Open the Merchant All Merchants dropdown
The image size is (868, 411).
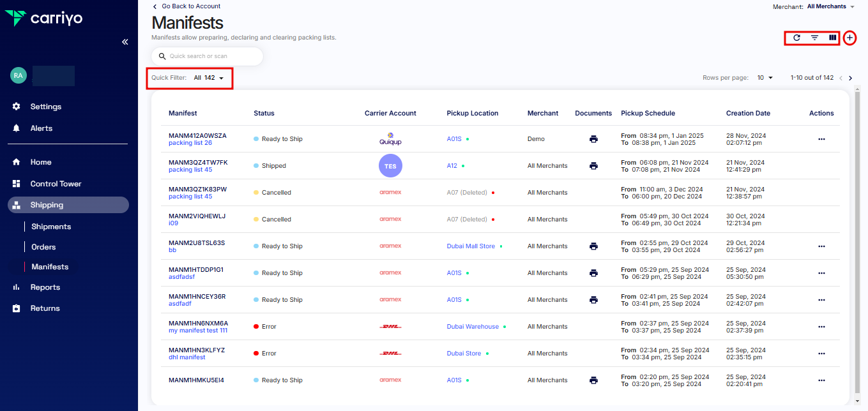click(x=830, y=6)
